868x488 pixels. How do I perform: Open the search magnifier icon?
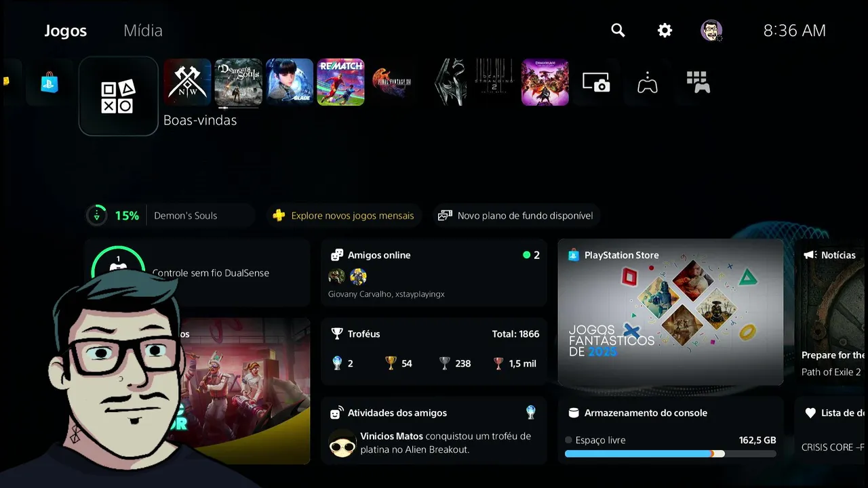618,30
